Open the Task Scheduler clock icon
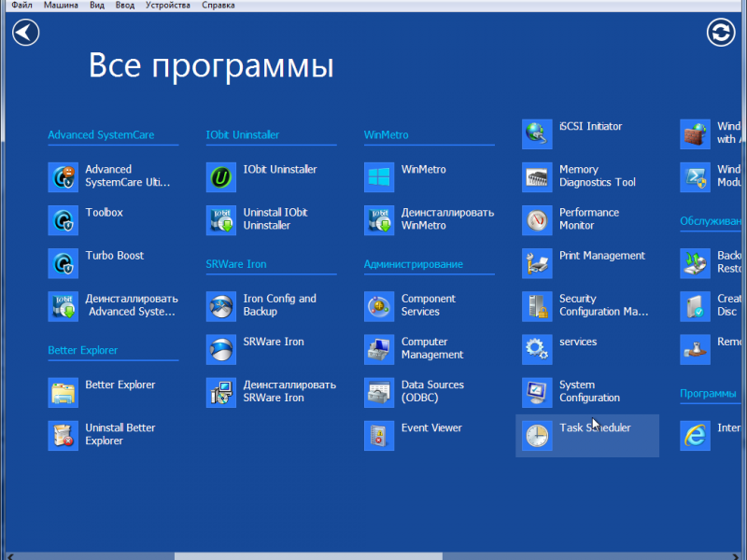This screenshot has width=747, height=560. (x=537, y=435)
